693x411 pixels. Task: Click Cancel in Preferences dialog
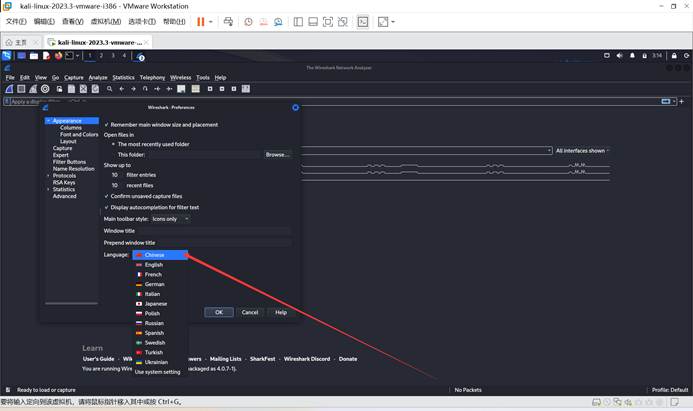250,312
